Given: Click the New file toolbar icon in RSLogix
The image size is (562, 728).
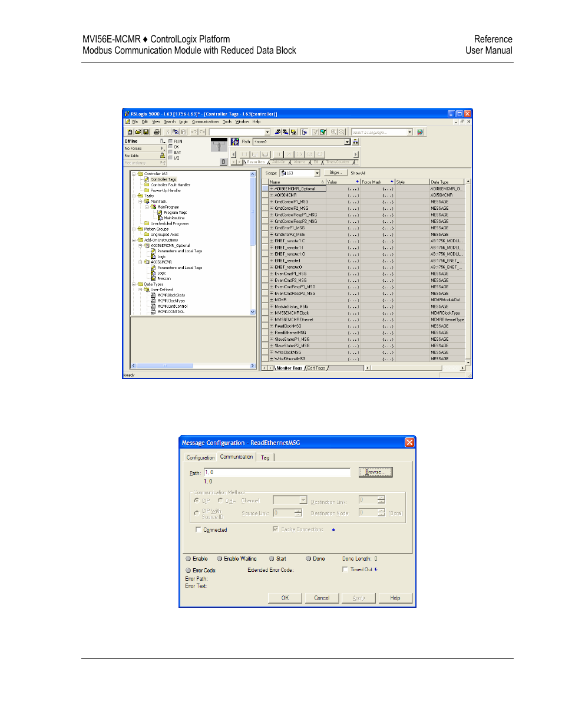Looking at the screenshot, I should 130,132.
